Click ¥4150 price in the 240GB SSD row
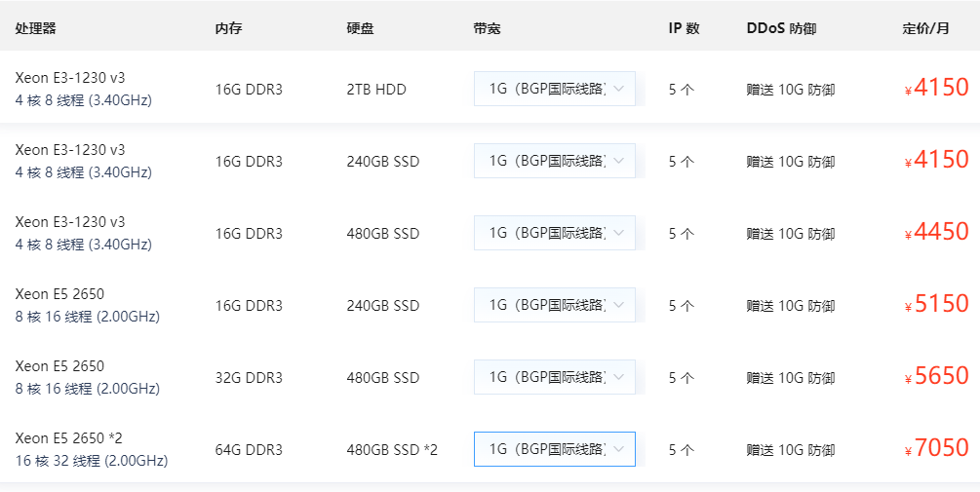The image size is (980, 492). pyautogui.click(x=936, y=160)
